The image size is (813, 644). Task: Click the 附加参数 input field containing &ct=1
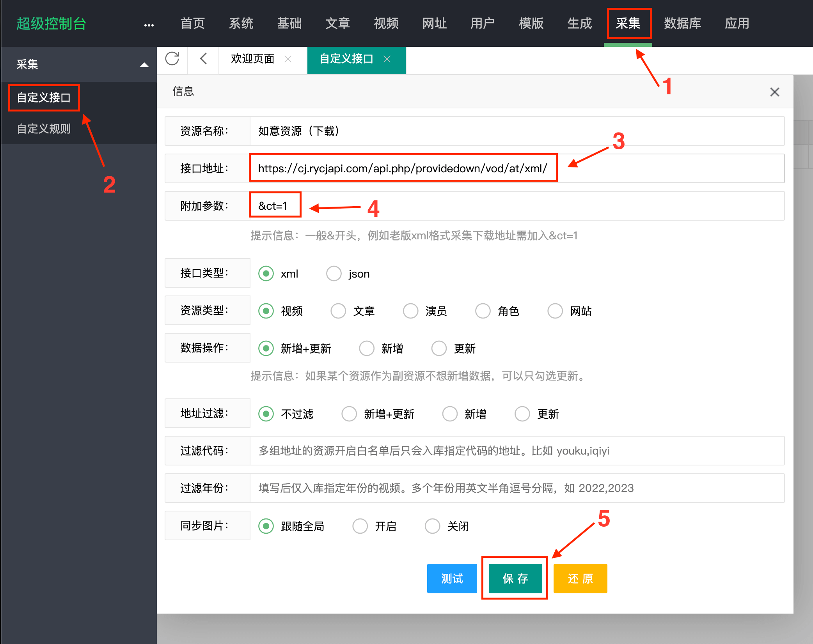(x=275, y=205)
